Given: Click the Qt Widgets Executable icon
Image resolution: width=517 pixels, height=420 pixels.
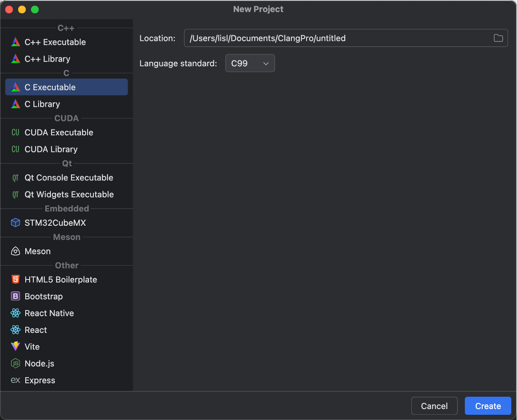Looking at the screenshot, I should point(16,194).
